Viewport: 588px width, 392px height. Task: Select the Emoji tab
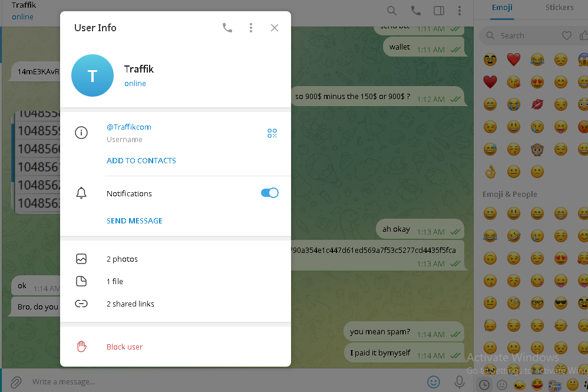coord(502,8)
